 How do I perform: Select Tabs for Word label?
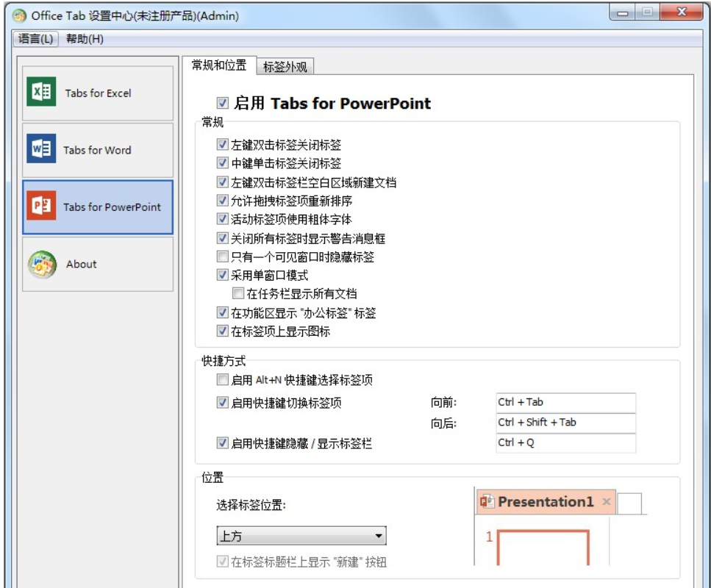tap(97, 150)
